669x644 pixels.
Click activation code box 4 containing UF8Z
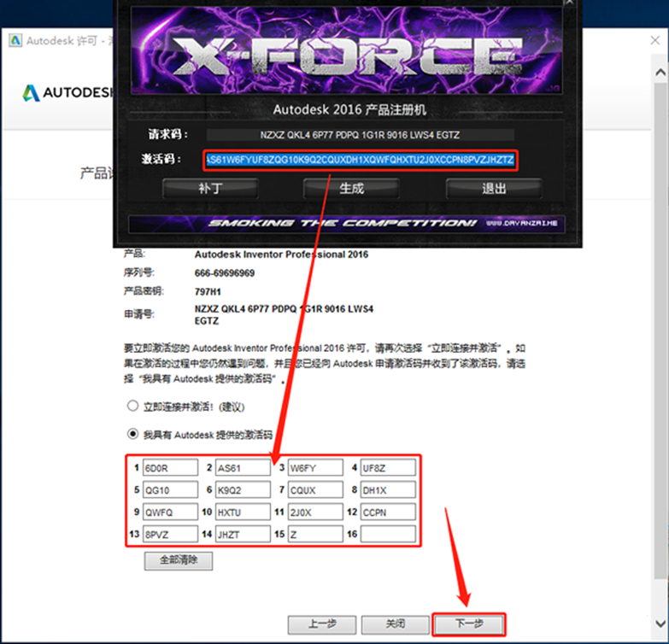(388, 467)
